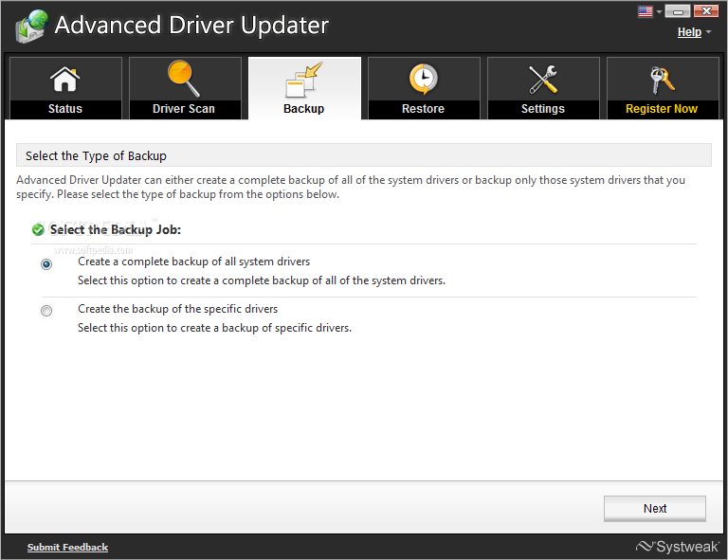This screenshot has height=560, width=728.
Task: Expand the language flag dropdown arrow
Action: coord(659,12)
